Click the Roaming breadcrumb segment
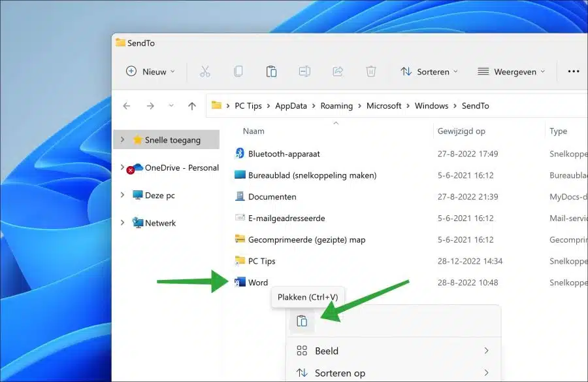 tap(336, 106)
